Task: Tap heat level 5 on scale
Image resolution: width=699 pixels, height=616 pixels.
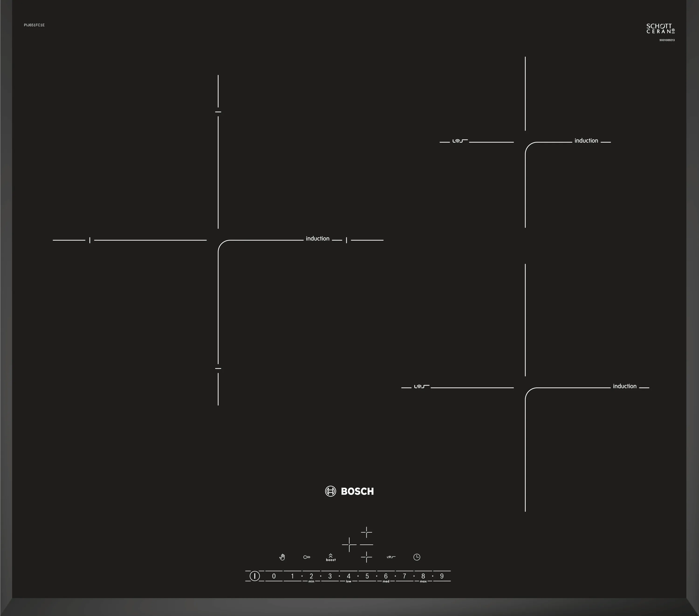Action: coord(367,576)
